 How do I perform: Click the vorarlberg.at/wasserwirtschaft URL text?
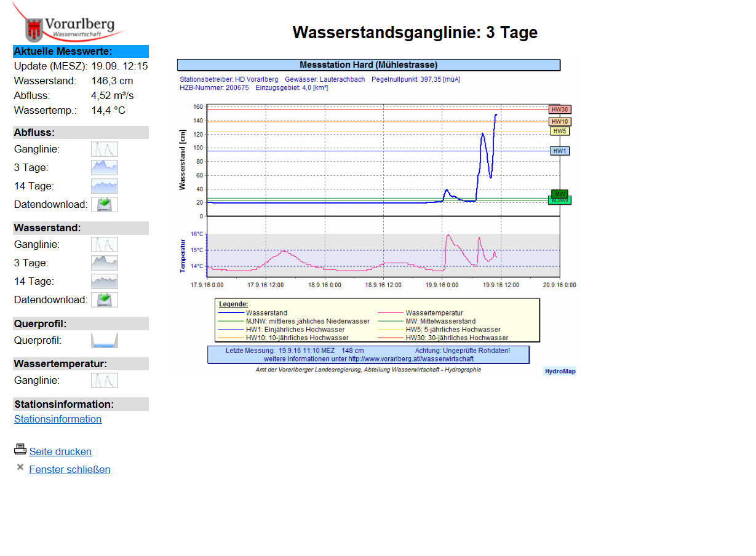411,359
